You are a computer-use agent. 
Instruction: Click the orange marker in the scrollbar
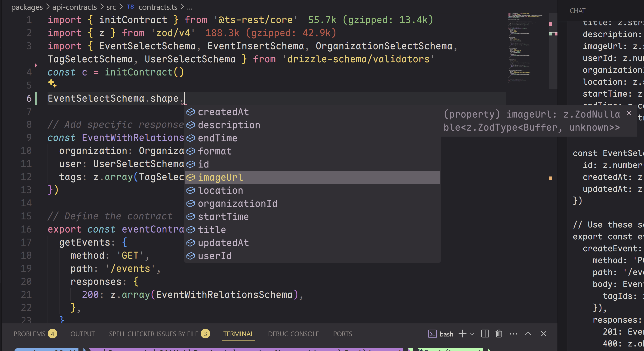[551, 178]
